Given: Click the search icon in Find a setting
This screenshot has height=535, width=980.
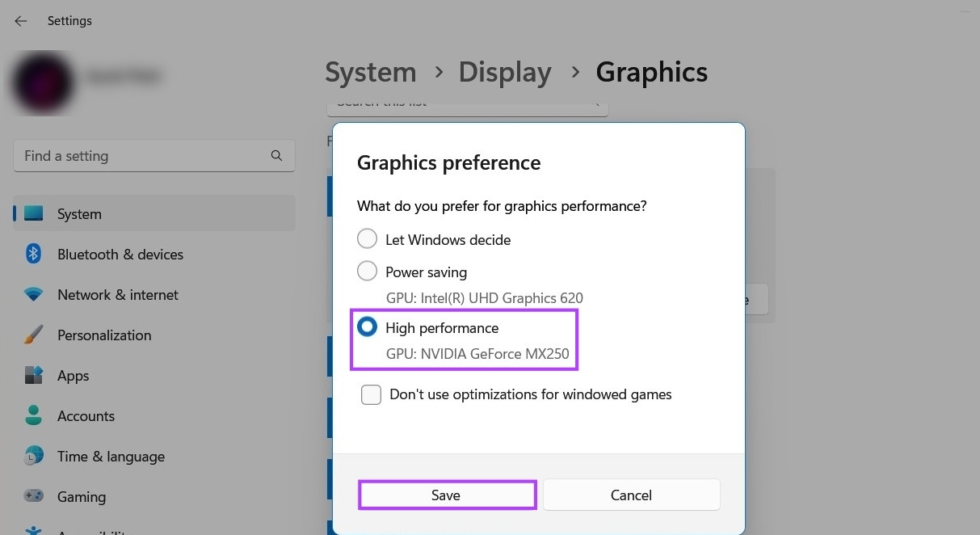Looking at the screenshot, I should [x=276, y=155].
